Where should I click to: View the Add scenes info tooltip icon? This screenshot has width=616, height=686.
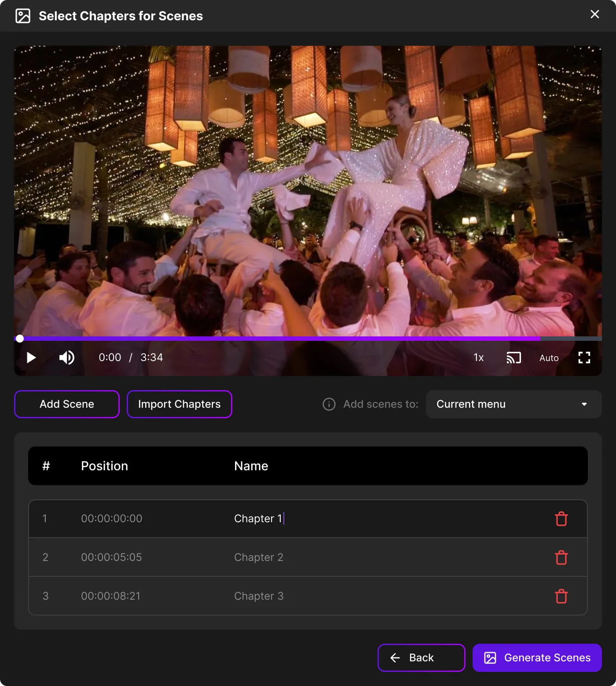click(329, 404)
